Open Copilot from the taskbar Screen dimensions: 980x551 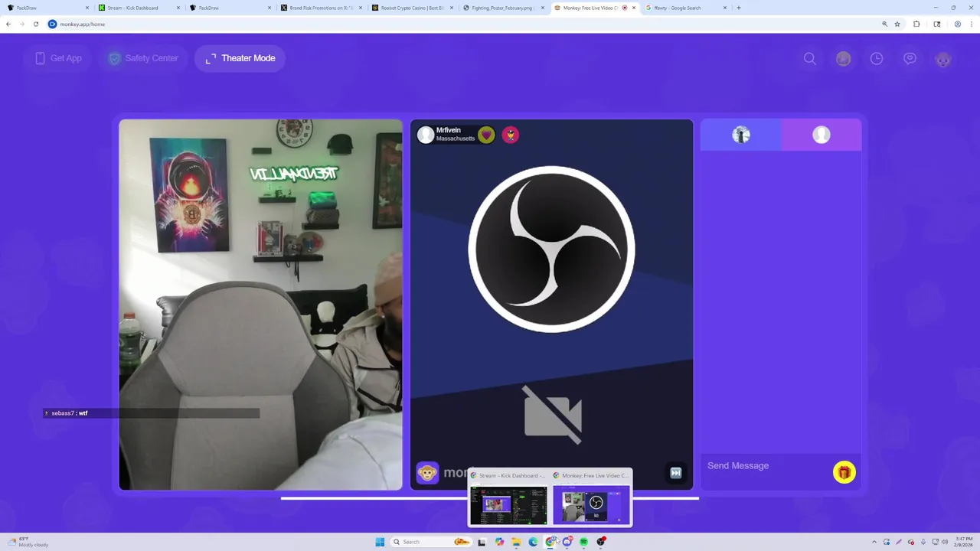[x=499, y=542]
